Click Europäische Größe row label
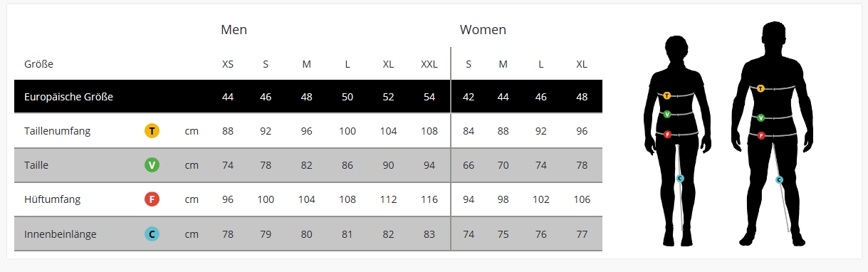This screenshot has width=868, height=272. 69,97
